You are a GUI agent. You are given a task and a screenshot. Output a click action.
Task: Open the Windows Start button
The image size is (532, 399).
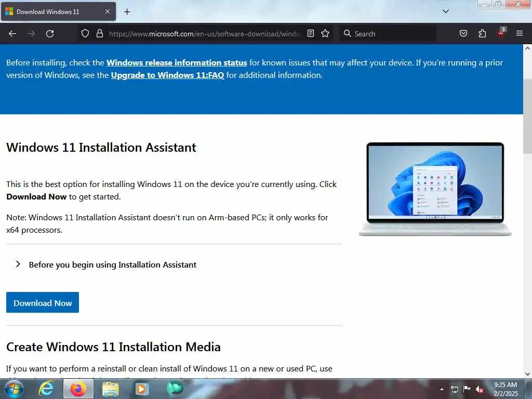14,389
